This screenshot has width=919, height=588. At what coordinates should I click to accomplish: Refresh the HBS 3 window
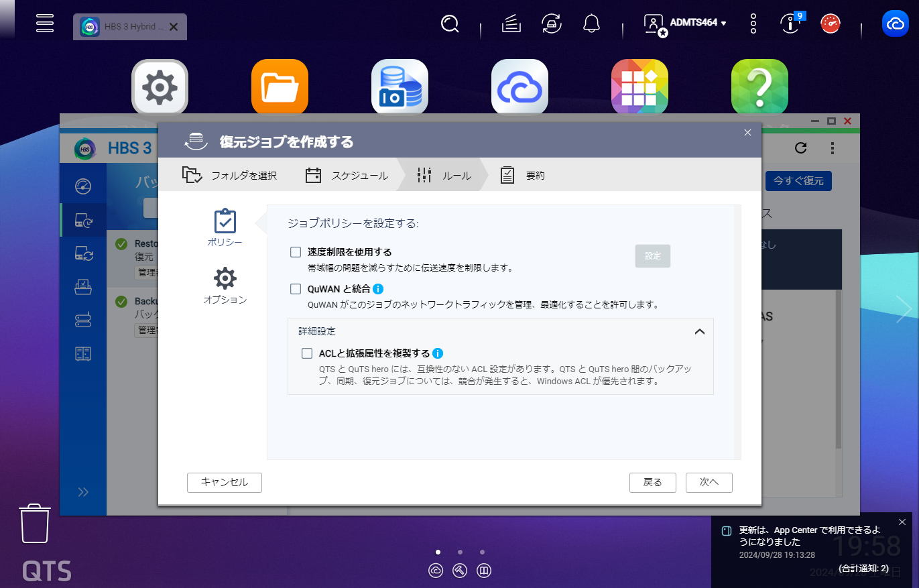coord(800,148)
